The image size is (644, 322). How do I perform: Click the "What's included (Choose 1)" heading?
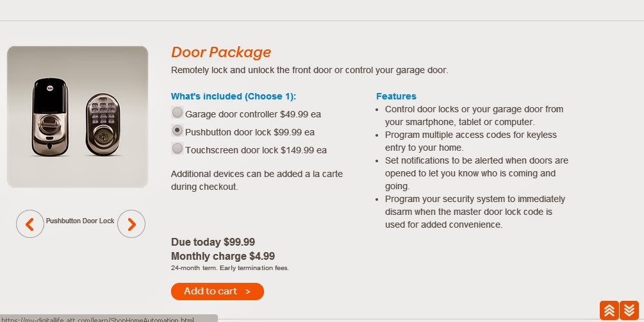coord(233,97)
